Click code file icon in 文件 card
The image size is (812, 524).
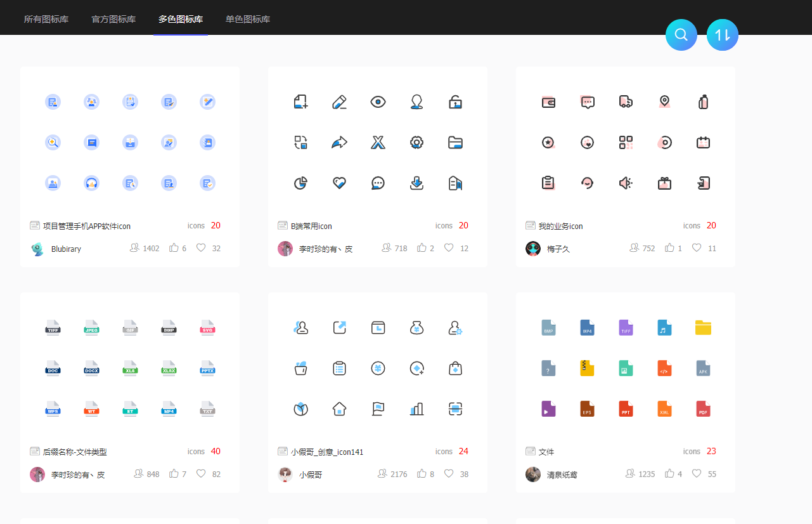coord(664,368)
